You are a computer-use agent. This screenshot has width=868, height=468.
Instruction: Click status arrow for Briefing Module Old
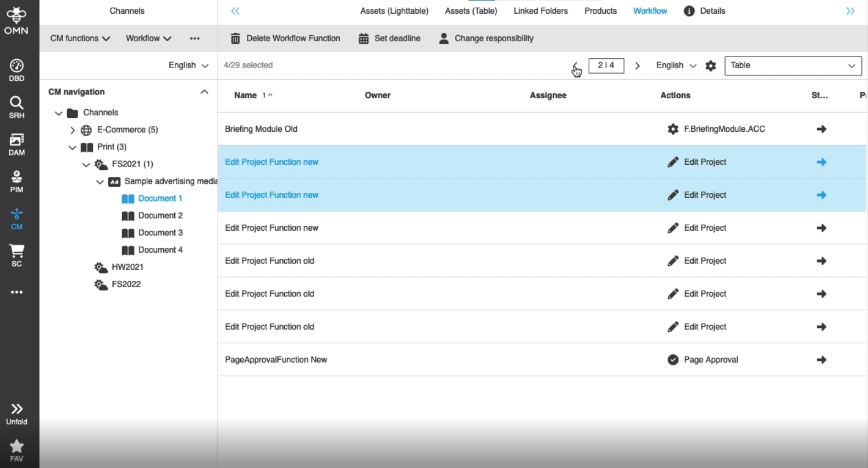821,129
